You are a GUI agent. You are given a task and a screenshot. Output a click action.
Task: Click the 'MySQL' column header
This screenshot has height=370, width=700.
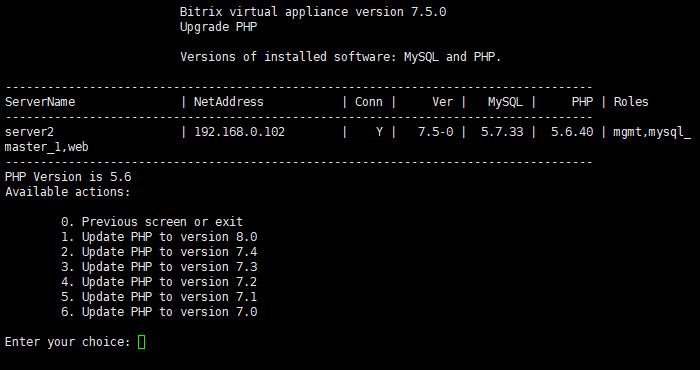(505, 102)
